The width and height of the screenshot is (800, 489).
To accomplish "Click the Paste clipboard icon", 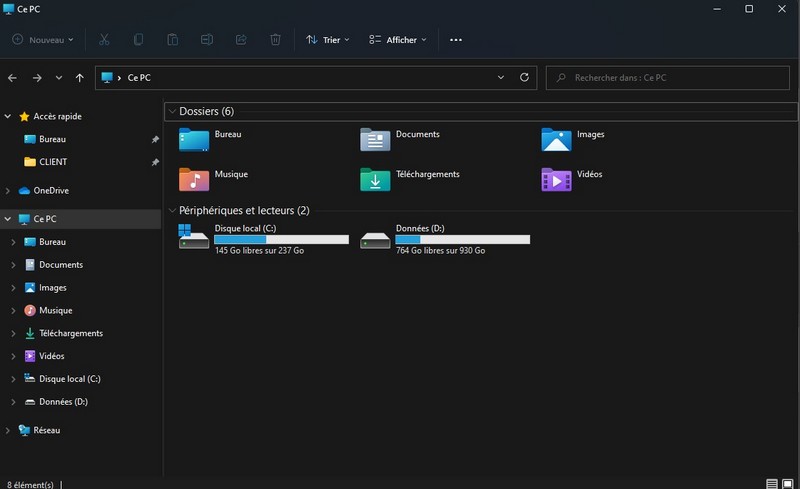I will pyautogui.click(x=172, y=40).
